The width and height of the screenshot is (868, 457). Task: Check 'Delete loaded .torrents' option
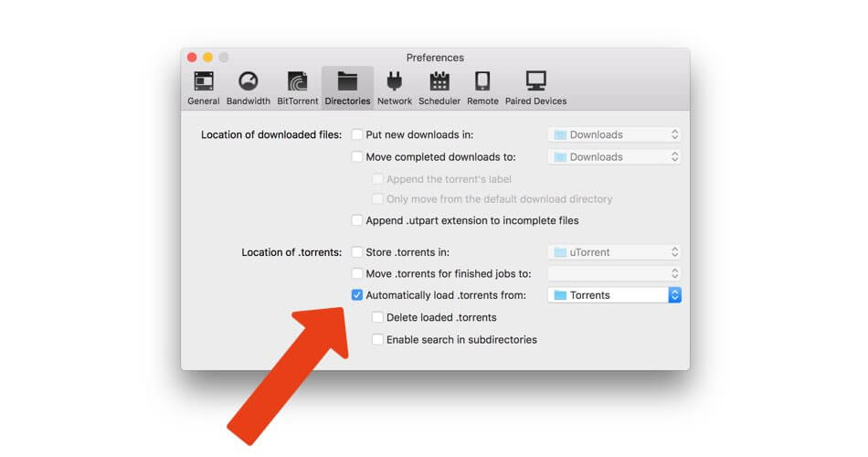(377, 318)
